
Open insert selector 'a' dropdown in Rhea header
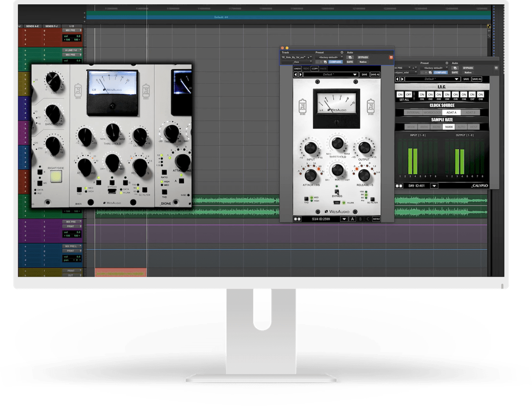[309, 57]
